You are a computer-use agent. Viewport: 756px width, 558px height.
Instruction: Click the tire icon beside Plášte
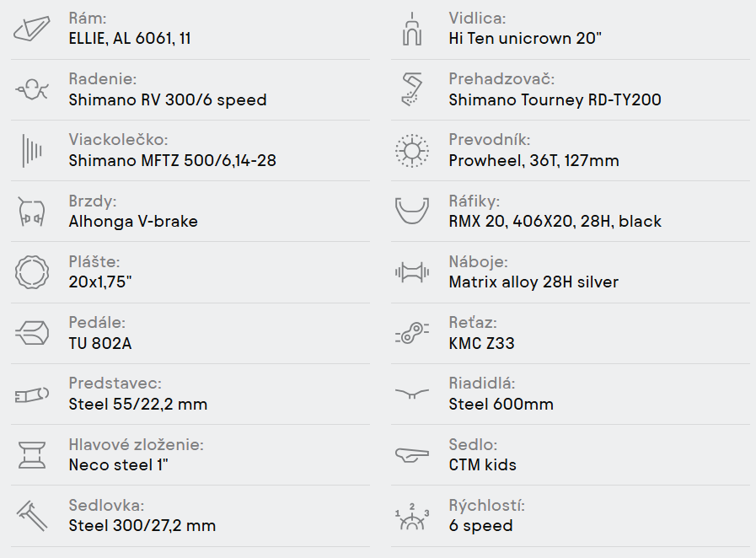[32, 272]
